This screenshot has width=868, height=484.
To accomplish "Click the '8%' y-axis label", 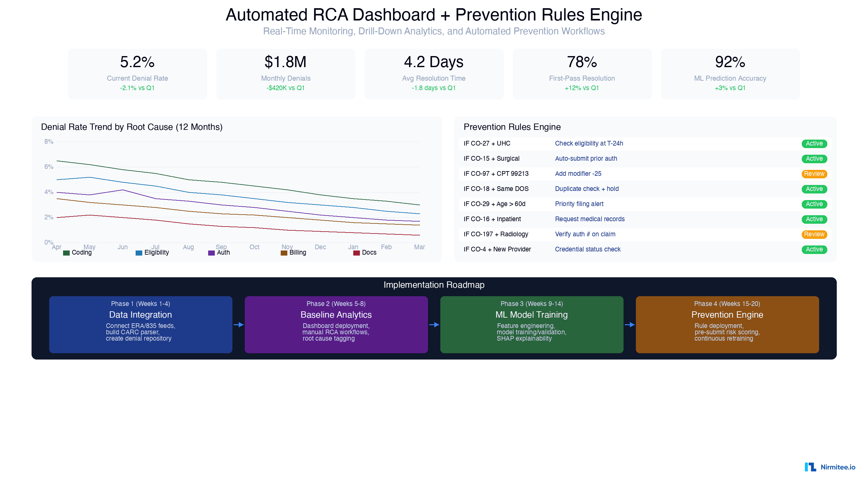I will click(x=49, y=142).
